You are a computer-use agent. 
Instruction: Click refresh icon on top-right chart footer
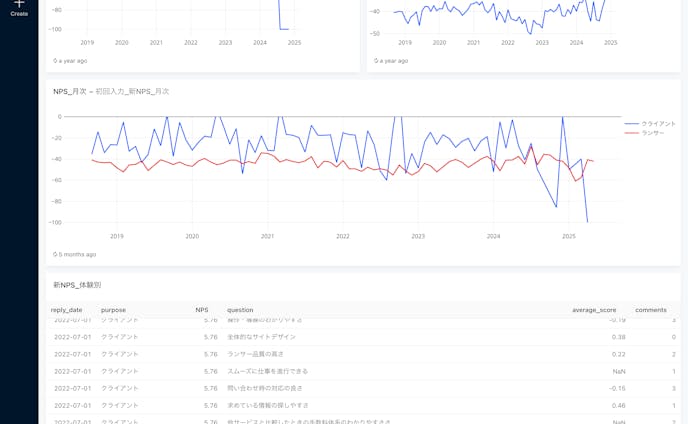377,61
